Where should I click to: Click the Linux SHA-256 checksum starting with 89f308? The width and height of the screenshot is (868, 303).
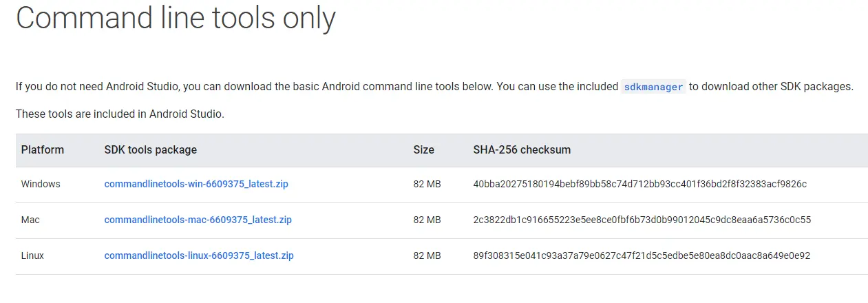[642, 255]
